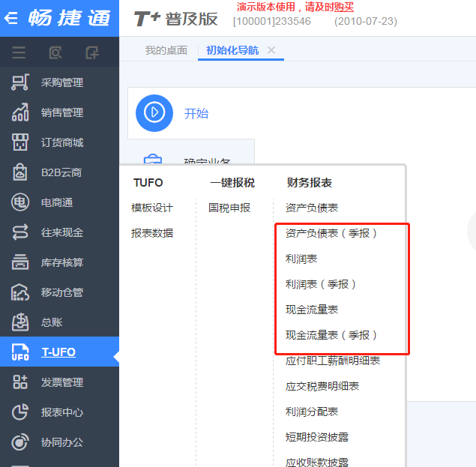Click the new window icon in sidebar toolbar

[92, 52]
